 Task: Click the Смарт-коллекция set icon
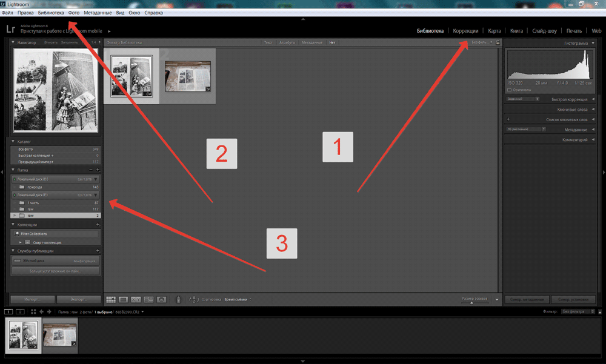coord(27,242)
